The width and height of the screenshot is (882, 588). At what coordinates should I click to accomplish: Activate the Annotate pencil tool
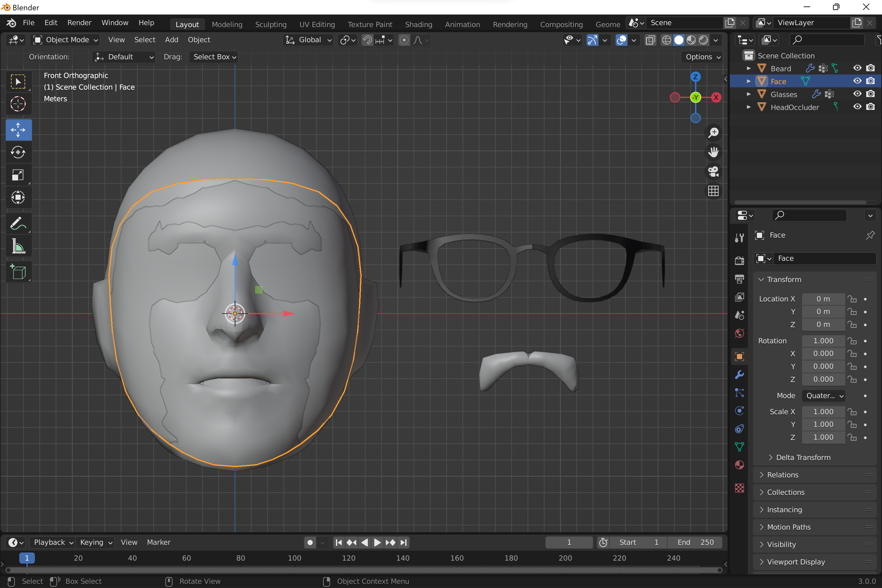point(18,223)
